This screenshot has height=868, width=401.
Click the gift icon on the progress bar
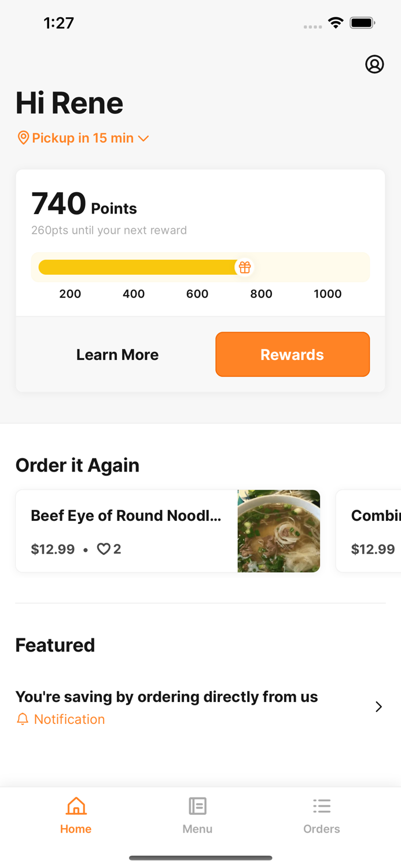point(245,267)
